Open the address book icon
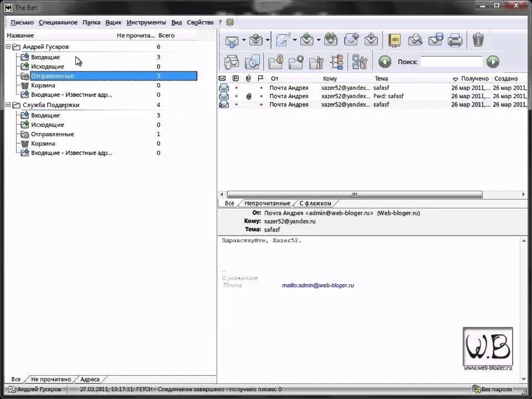 (395, 40)
